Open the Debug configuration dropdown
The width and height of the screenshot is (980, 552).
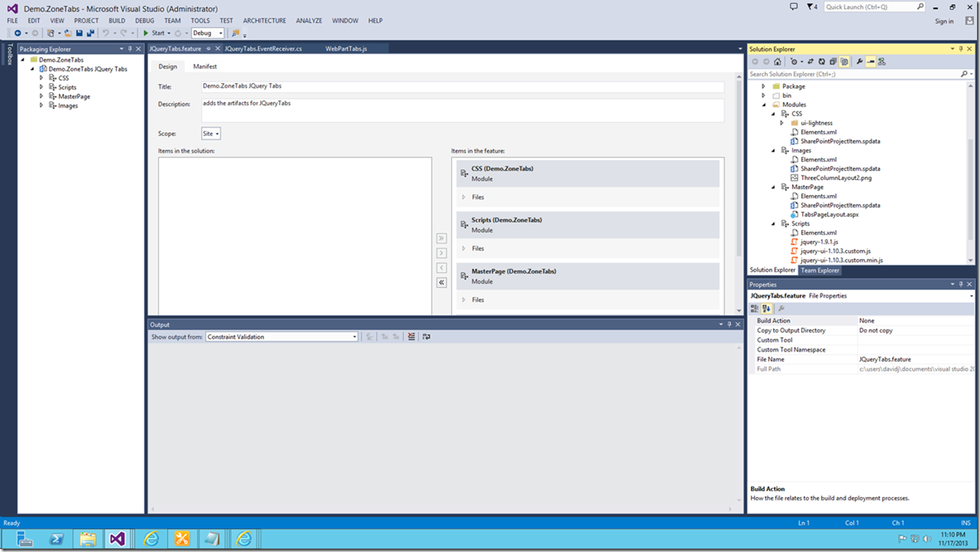tap(208, 33)
